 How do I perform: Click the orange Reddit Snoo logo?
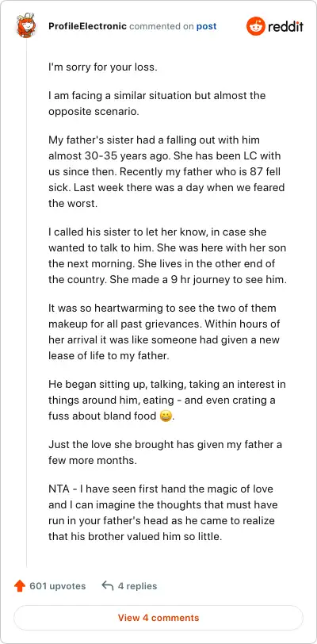pyautogui.click(x=255, y=27)
